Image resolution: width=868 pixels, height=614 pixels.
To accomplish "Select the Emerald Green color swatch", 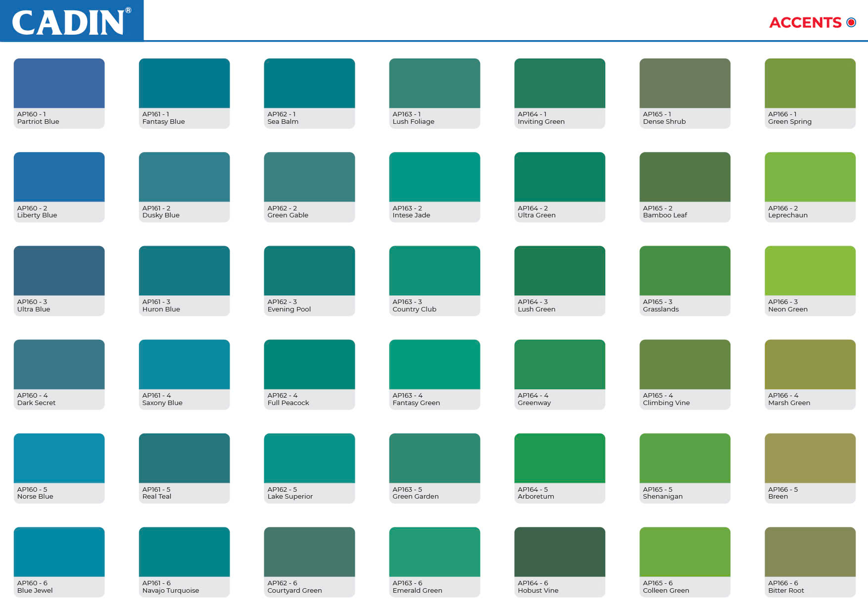I will (x=434, y=552).
